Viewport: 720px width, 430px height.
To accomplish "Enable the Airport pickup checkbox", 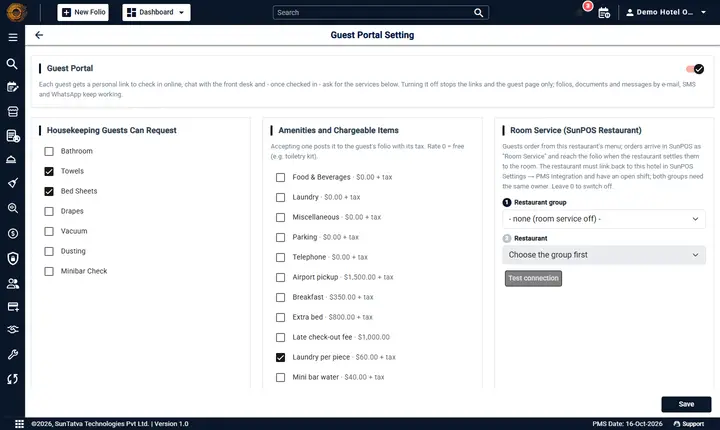I will (x=280, y=277).
